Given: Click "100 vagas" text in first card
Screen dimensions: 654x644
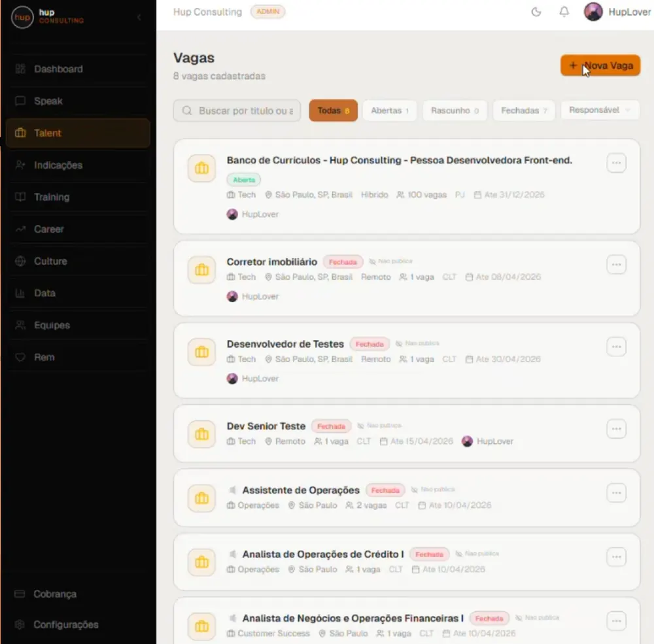Looking at the screenshot, I should click(426, 195).
